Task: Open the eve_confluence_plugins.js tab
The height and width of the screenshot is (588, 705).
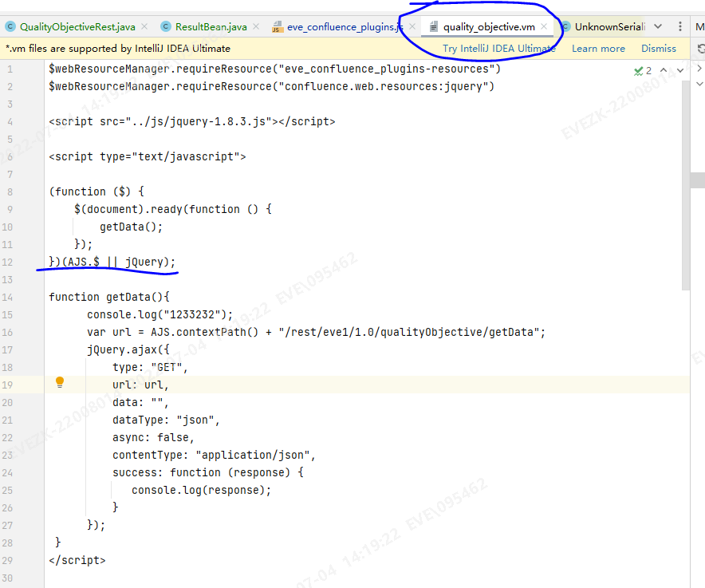Action: click(x=345, y=27)
